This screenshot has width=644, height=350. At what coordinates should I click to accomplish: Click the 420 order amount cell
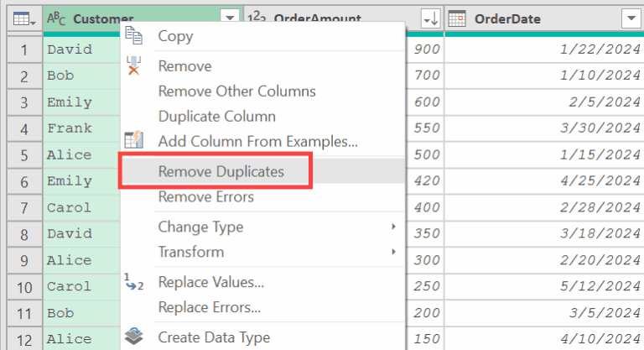tap(424, 181)
